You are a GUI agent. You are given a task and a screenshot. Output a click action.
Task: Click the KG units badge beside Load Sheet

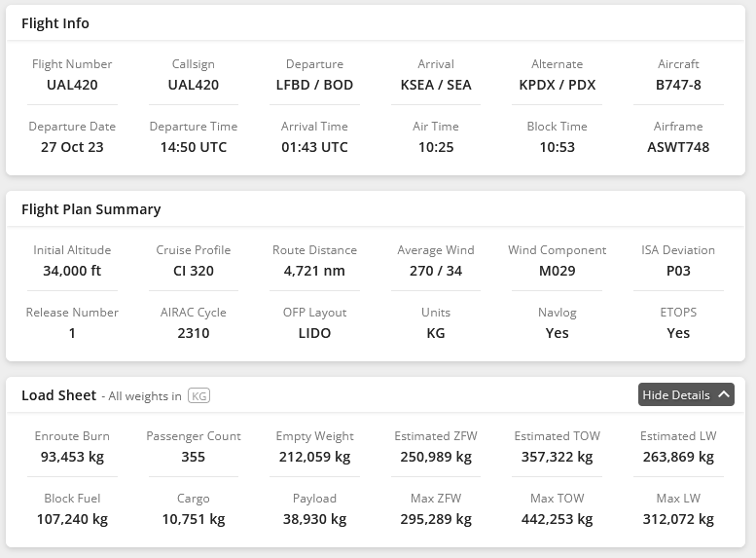point(198,395)
